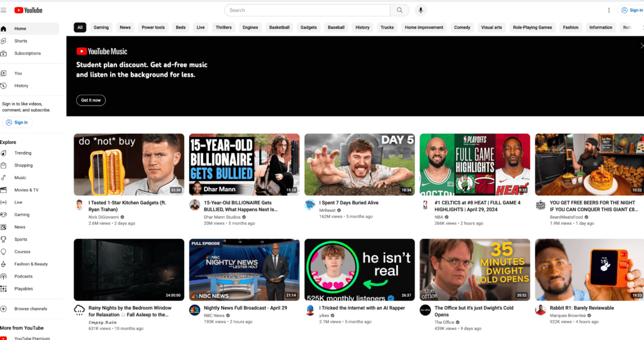This screenshot has width=644, height=340.
Task: Open the Music note icon
Action: tap(4, 178)
